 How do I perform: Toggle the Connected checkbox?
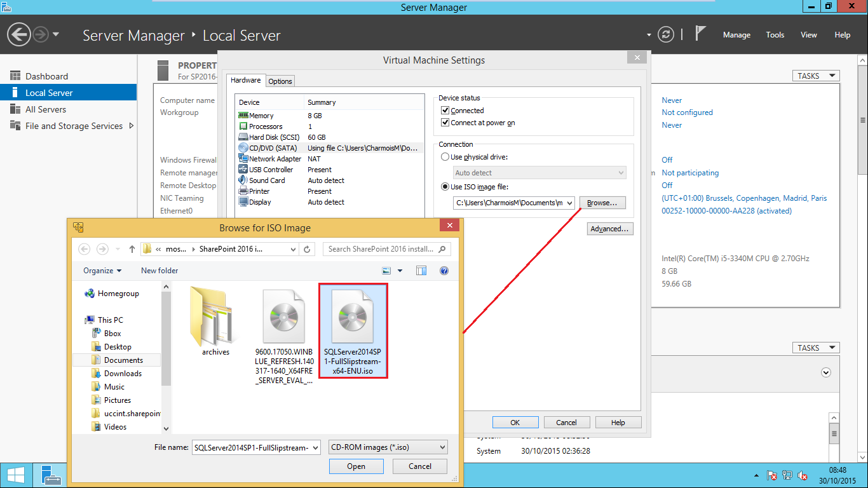445,111
